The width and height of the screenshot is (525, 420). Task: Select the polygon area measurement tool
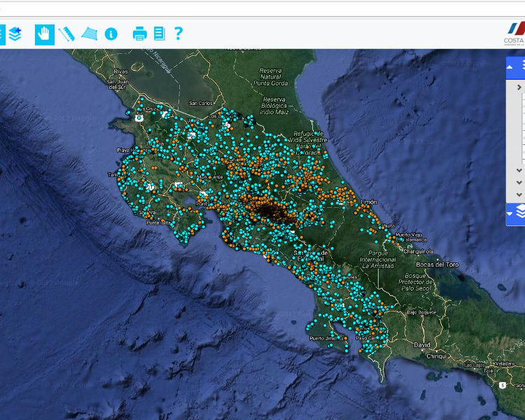89,34
